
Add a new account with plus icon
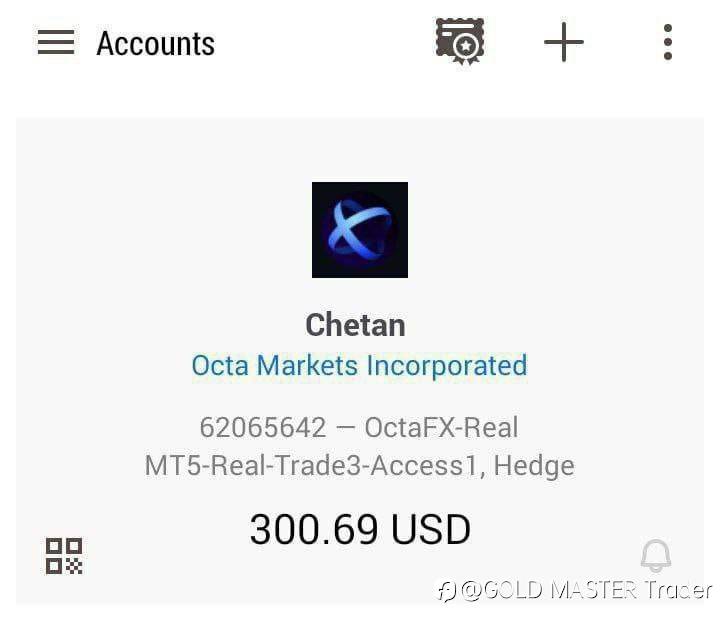click(x=563, y=42)
